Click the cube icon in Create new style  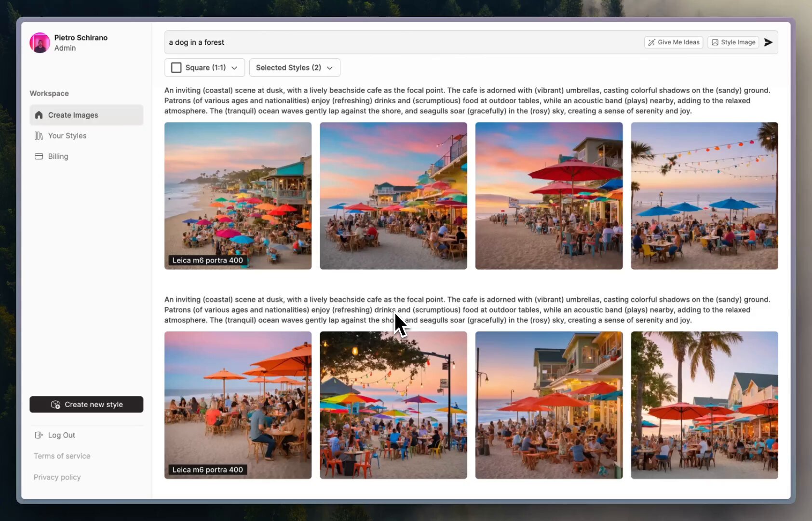[x=55, y=404]
